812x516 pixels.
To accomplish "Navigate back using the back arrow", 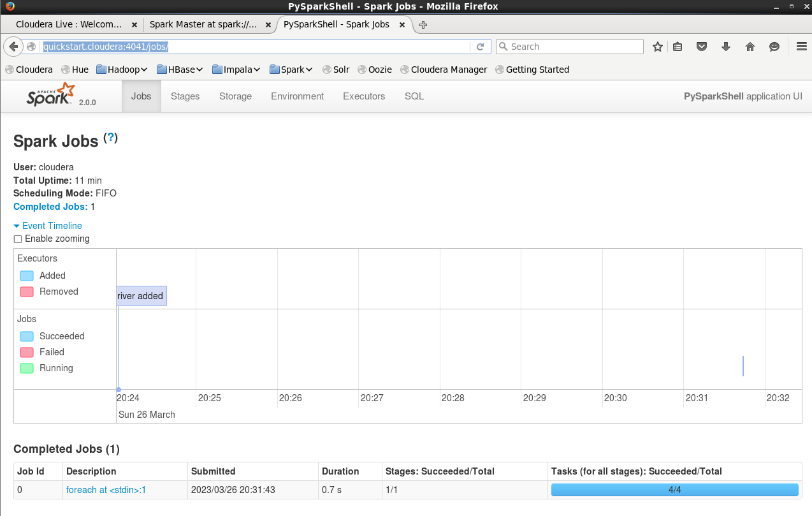I will 13,47.
